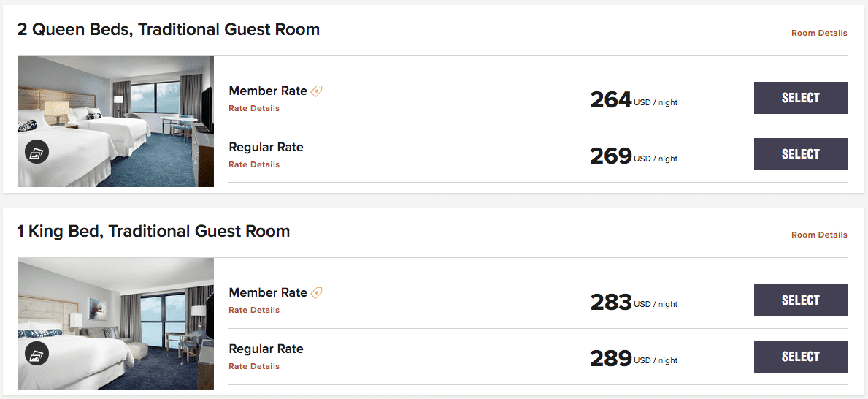The image size is (868, 399).
Task: Click the 2 Queen Beds, Traditional Guest Room heading
Action: pos(169,29)
